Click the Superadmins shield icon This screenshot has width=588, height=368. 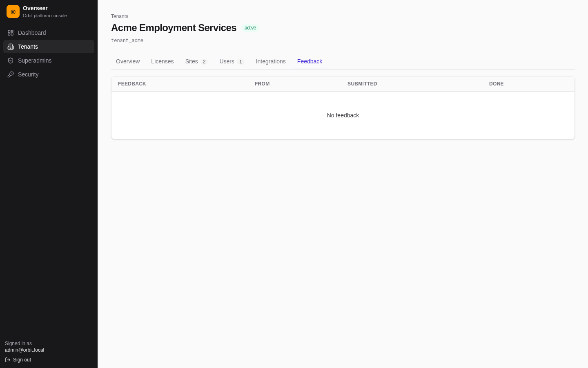[x=11, y=61]
